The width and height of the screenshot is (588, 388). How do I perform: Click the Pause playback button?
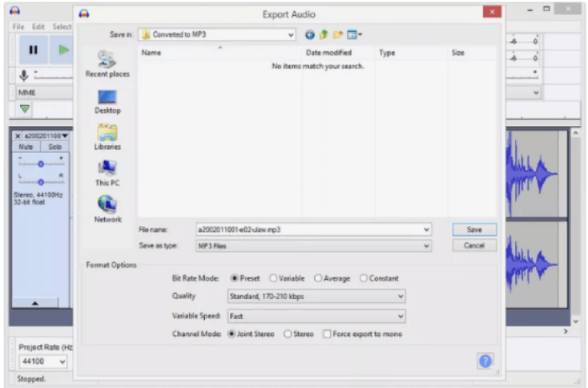click(x=33, y=50)
